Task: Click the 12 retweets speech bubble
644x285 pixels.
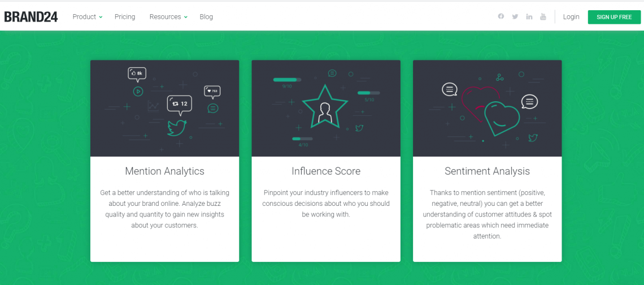Action: 180,105
